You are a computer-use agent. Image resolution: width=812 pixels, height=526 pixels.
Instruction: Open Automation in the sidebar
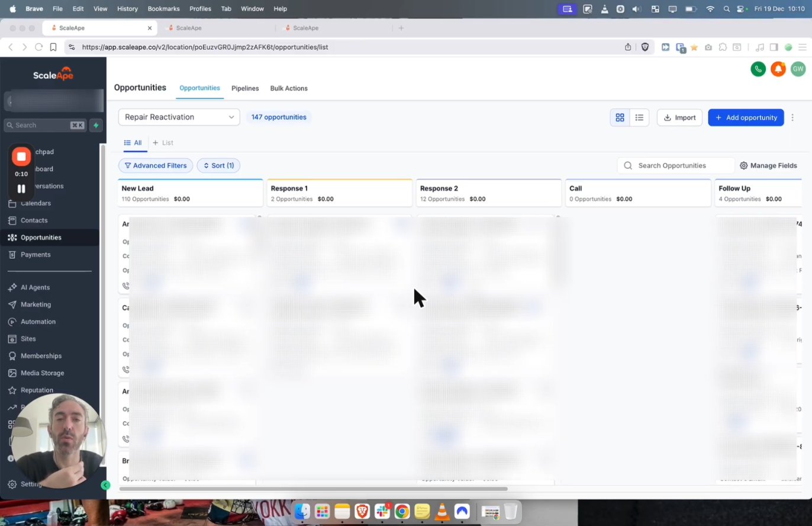point(38,322)
